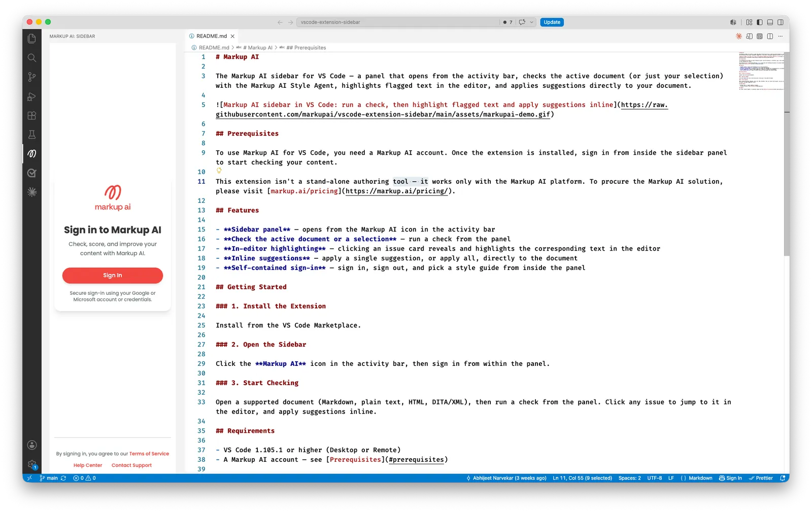Open the Testing flask view

tap(32, 134)
